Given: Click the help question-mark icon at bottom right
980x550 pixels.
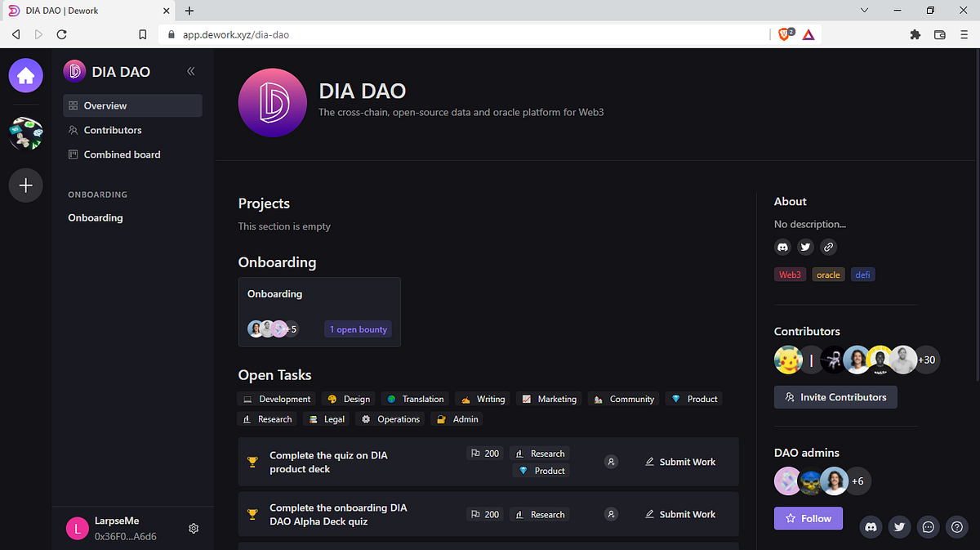Looking at the screenshot, I should (x=956, y=527).
